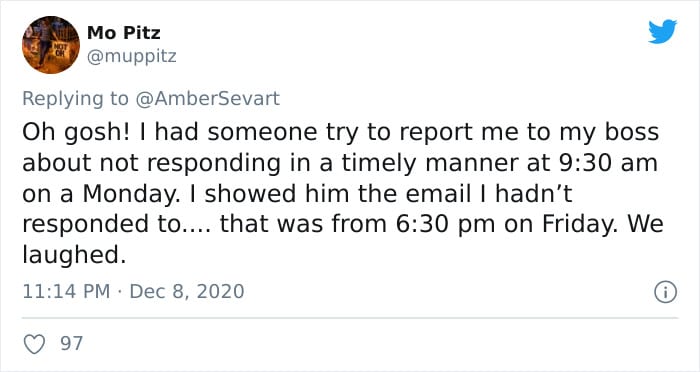Open the @muppitz handle link

pos(131,57)
